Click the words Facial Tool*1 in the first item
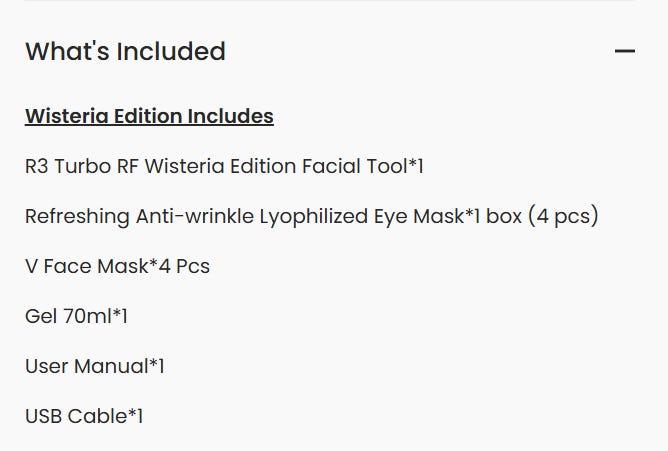The height and width of the screenshot is (451, 668). coord(363,166)
